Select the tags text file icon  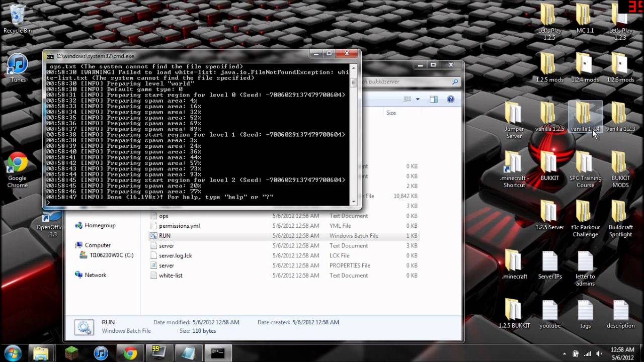tap(585, 314)
